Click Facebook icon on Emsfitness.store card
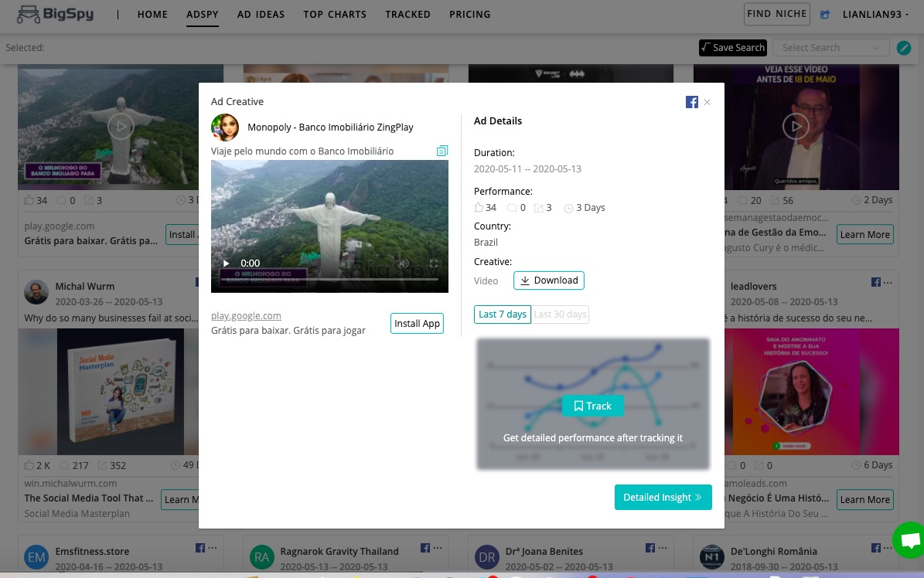Image resolution: width=924 pixels, height=578 pixels. click(x=199, y=548)
